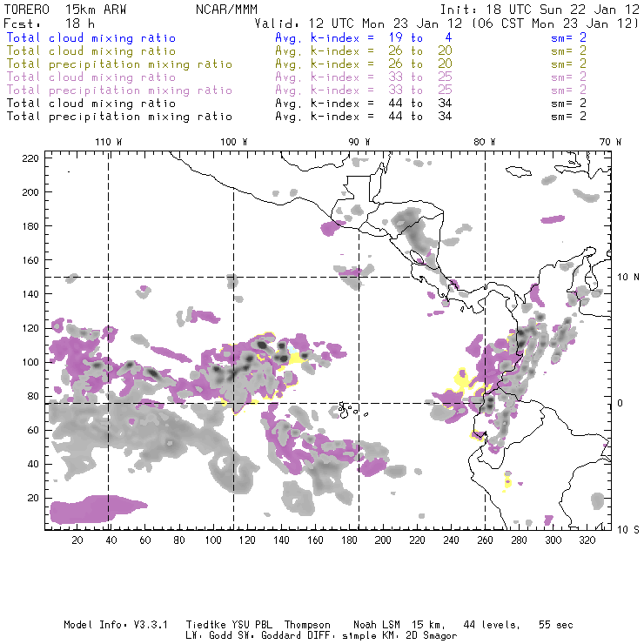Select the "0" equator latitude label

621,403
